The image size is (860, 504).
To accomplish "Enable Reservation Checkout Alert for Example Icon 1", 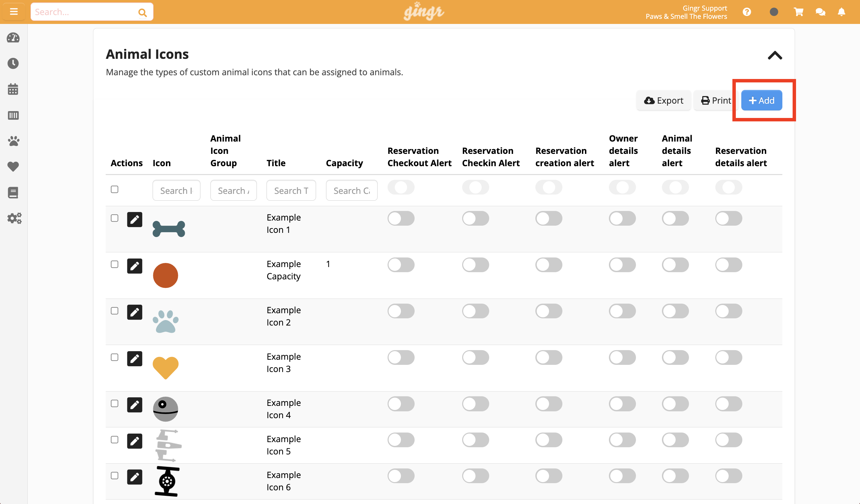I will point(401,218).
